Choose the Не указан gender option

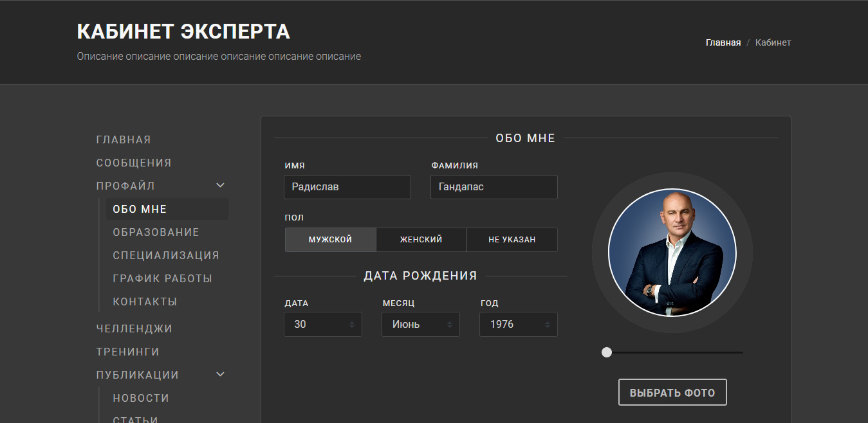512,240
